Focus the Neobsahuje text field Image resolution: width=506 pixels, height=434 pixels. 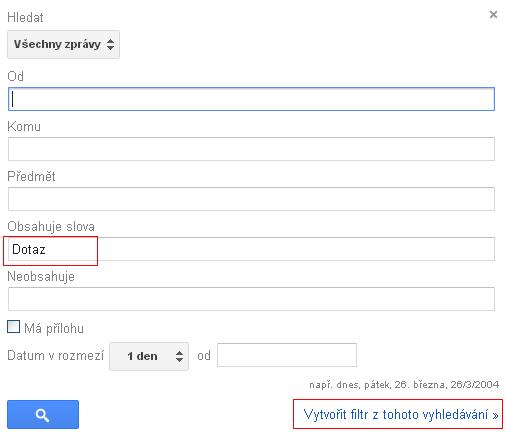tap(251, 299)
